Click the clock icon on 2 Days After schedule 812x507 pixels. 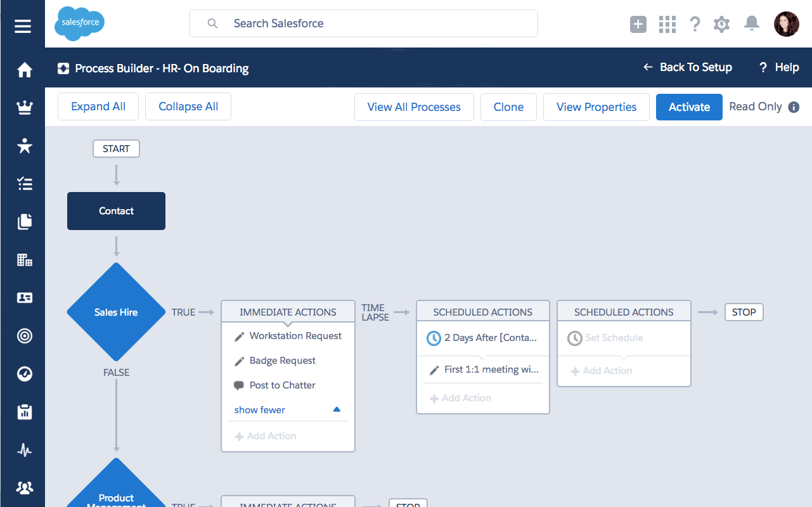coord(434,338)
